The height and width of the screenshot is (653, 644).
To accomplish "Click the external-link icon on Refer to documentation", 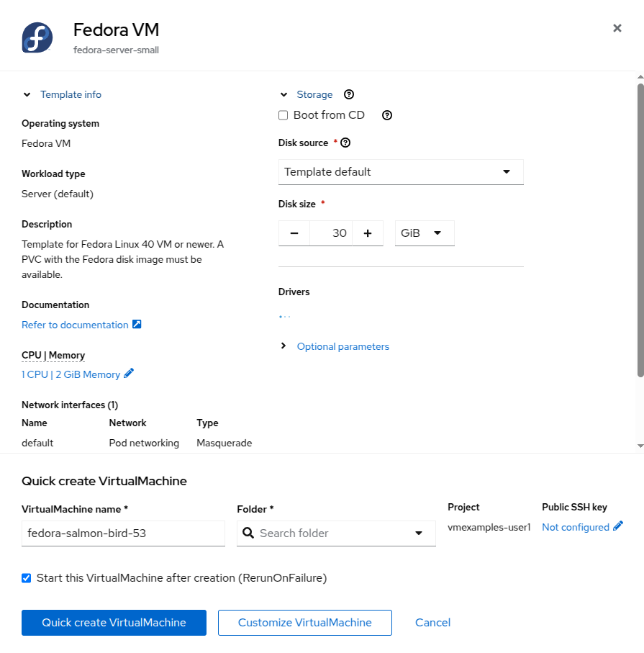I will [x=136, y=324].
